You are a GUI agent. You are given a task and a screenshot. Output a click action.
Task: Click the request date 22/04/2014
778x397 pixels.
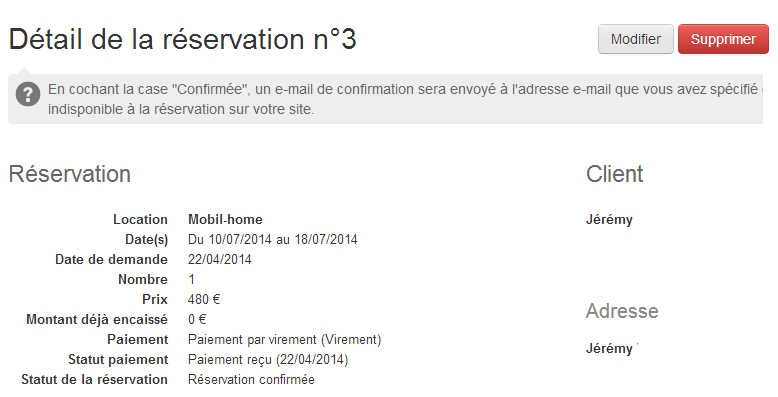coord(220,260)
